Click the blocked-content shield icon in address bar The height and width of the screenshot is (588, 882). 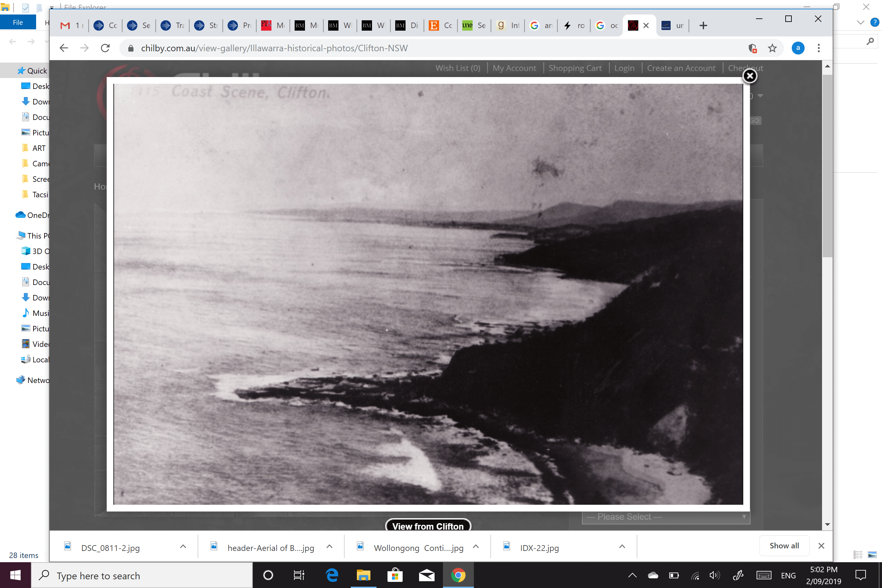coord(752,48)
